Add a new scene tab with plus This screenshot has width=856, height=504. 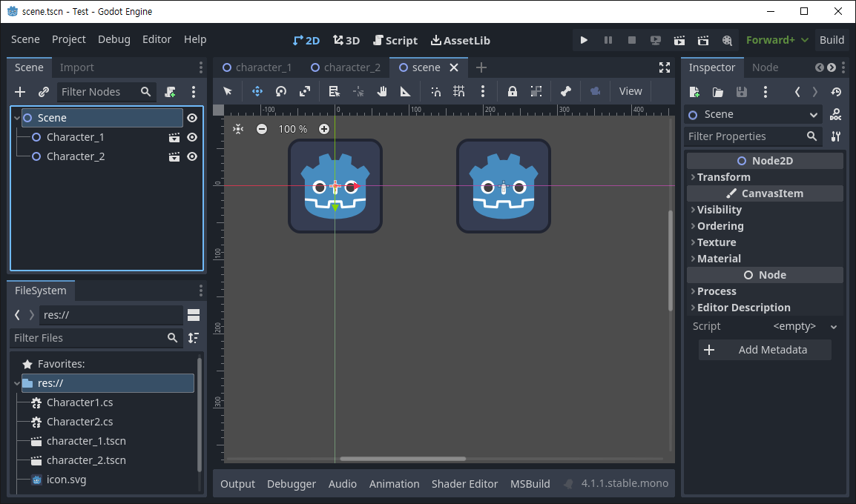[x=481, y=67]
